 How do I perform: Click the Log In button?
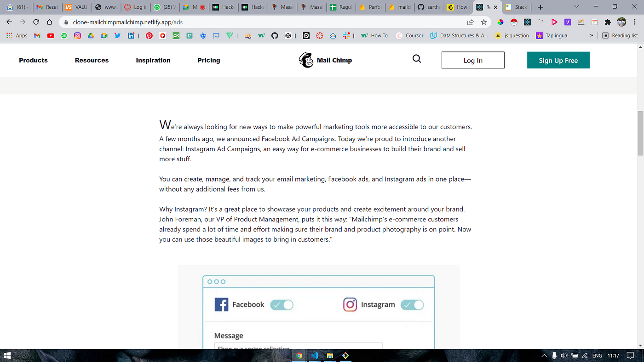(x=473, y=60)
